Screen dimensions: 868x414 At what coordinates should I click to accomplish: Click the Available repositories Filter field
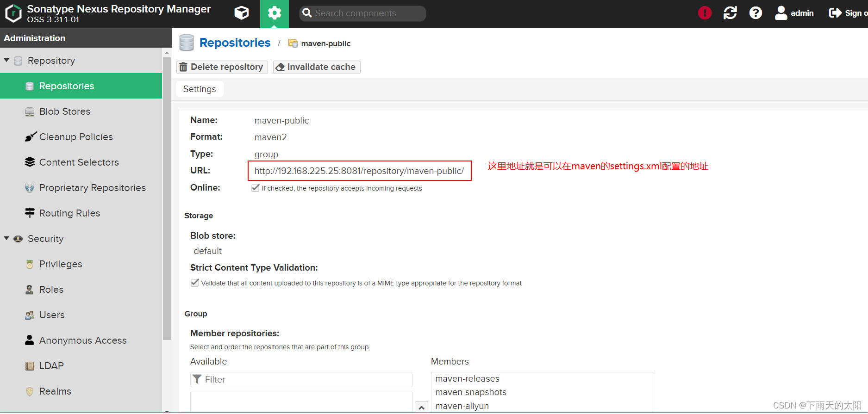pyautogui.click(x=301, y=379)
